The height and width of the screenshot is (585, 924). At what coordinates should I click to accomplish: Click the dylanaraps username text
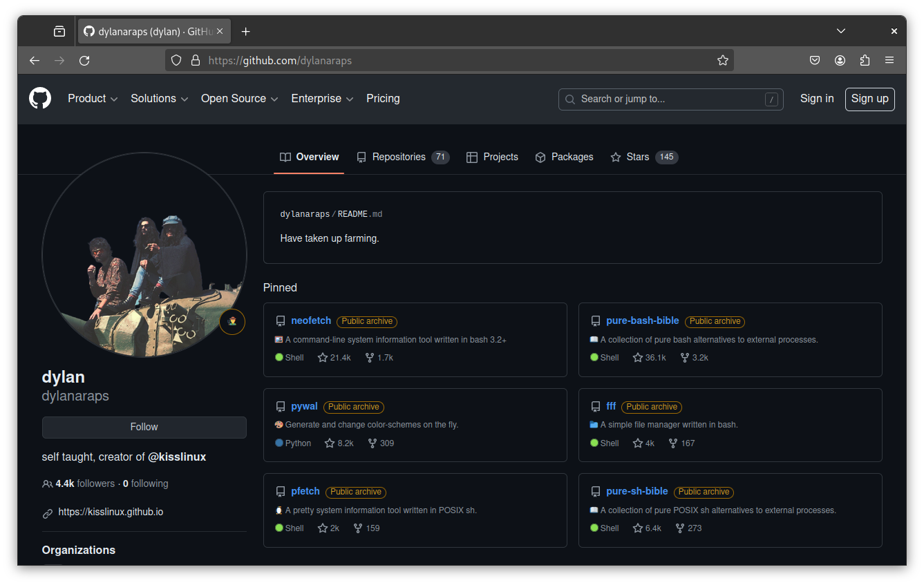(75, 396)
